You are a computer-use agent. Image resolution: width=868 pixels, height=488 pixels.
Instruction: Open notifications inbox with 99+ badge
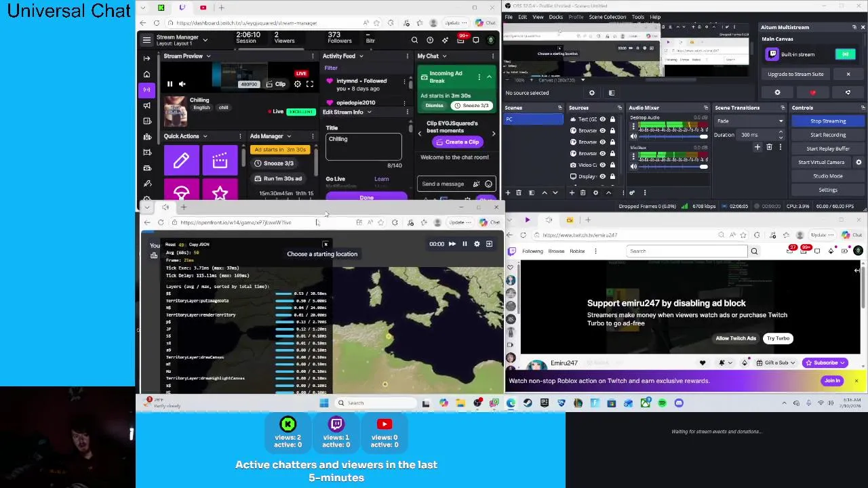(x=461, y=40)
